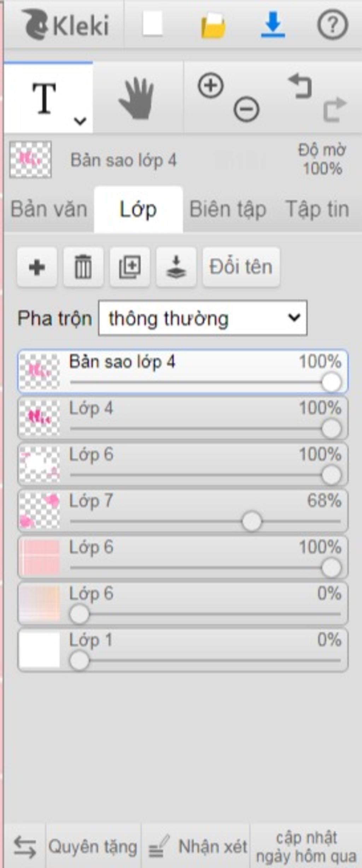Viewport: 362px width, 868px height.
Task: Click Lớp 7 opacity slider handle
Action: [x=252, y=521]
